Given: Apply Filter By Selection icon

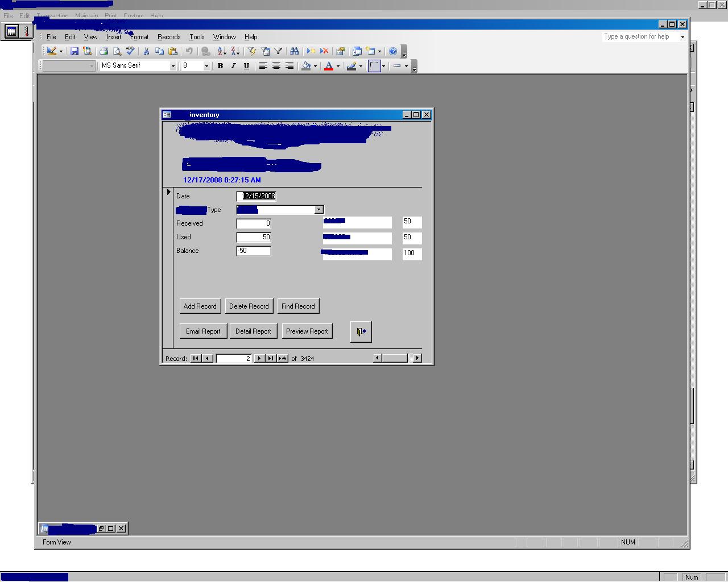Looking at the screenshot, I should point(252,51).
